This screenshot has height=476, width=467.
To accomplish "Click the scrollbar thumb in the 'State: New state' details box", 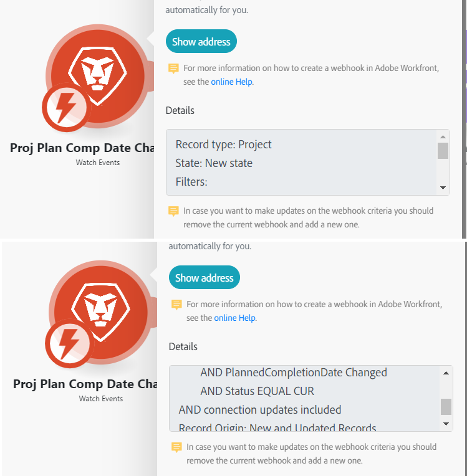I will [x=443, y=151].
